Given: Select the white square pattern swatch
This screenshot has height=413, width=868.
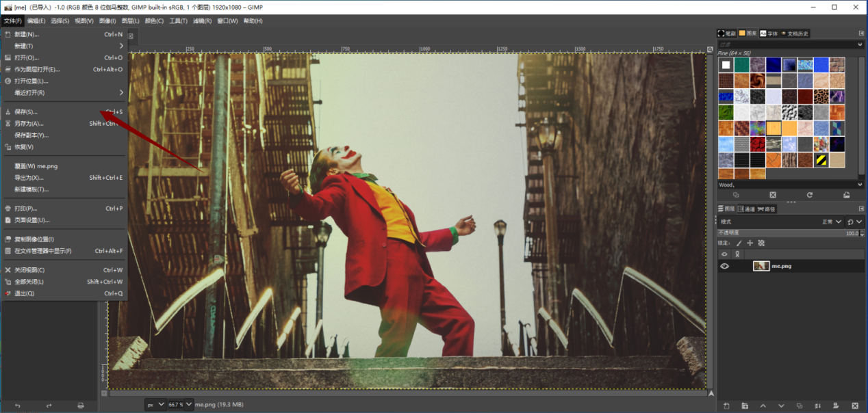Looking at the screenshot, I should coord(726,65).
